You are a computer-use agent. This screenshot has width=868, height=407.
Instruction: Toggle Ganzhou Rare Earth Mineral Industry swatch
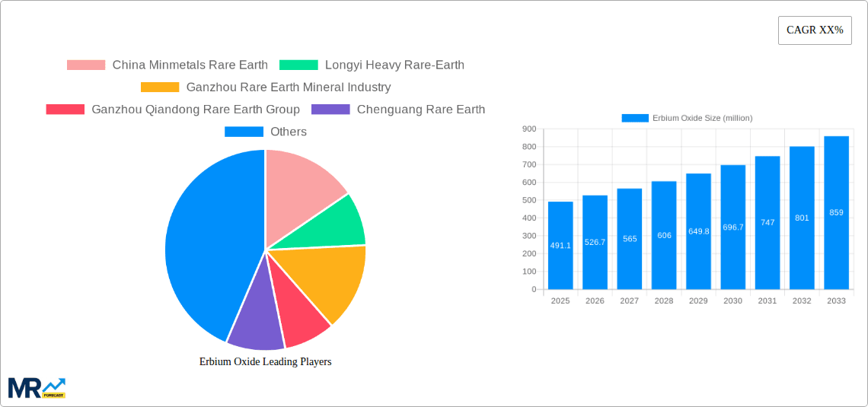click(x=160, y=87)
